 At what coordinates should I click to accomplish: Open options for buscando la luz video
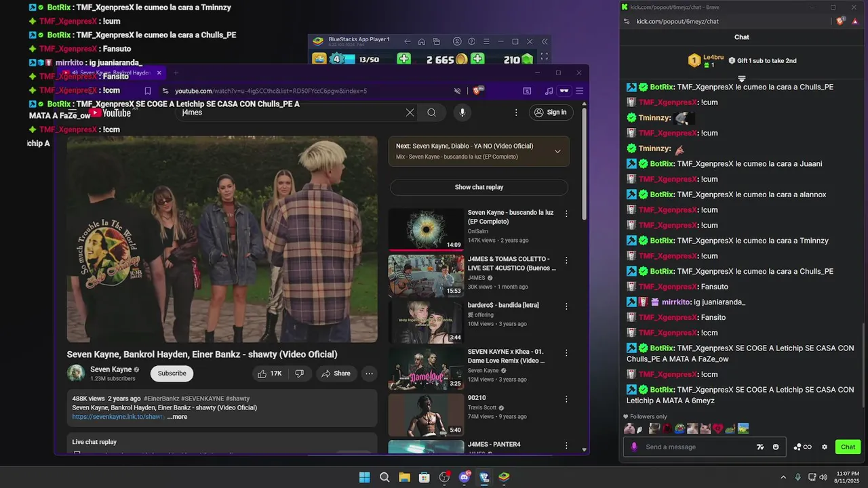(566, 213)
